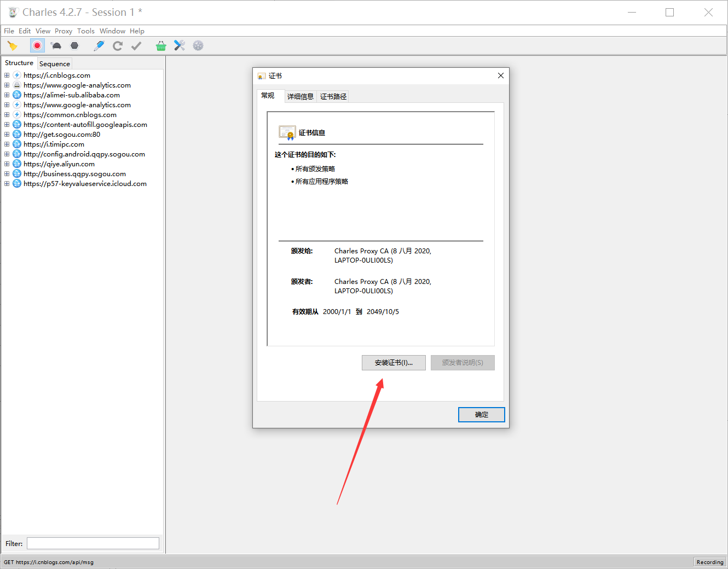The width and height of the screenshot is (728, 569).
Task: Open the File menu
Action: pyautogui.click(x=9, y=31)
